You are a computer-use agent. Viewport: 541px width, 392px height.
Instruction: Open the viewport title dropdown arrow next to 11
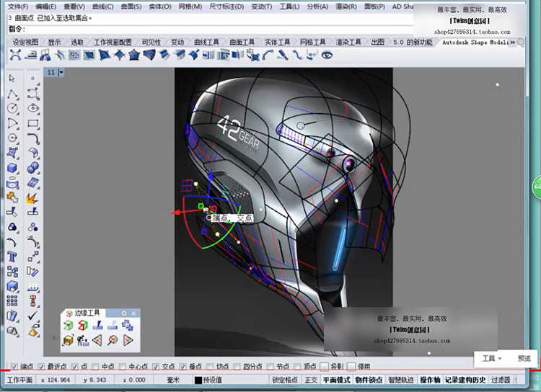pyautogui.click(x=62, y=72)
